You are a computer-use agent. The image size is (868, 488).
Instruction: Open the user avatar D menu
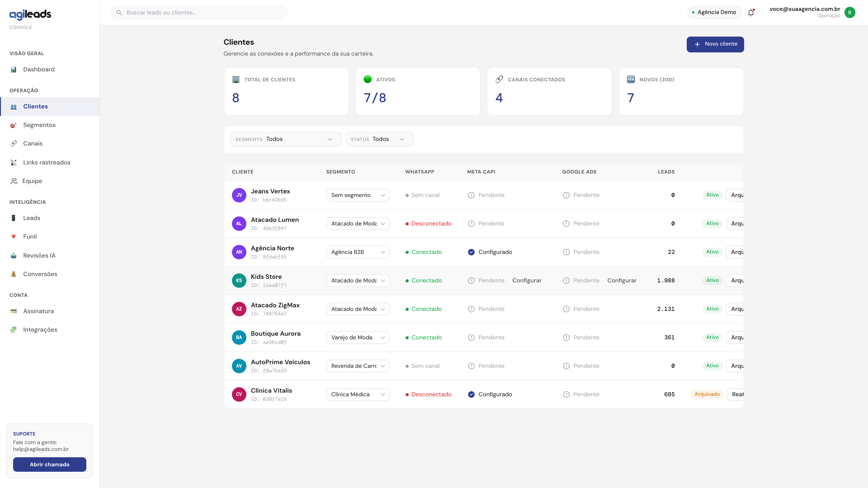(850, 12)
